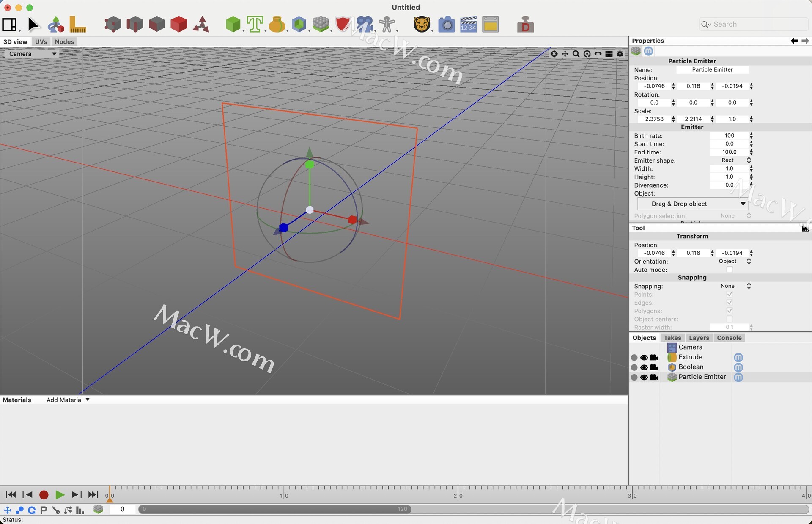Screen dimensions: 812x524
Task: Open the Orientation Object dropdown
Action: [x=732, y=262]
